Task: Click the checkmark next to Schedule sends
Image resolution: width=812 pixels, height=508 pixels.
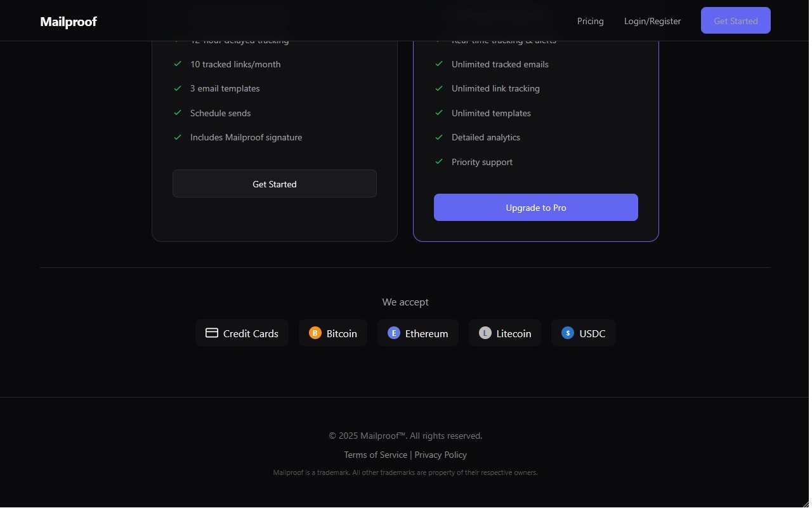Action: pyautogui.click(x=178, y=112)
